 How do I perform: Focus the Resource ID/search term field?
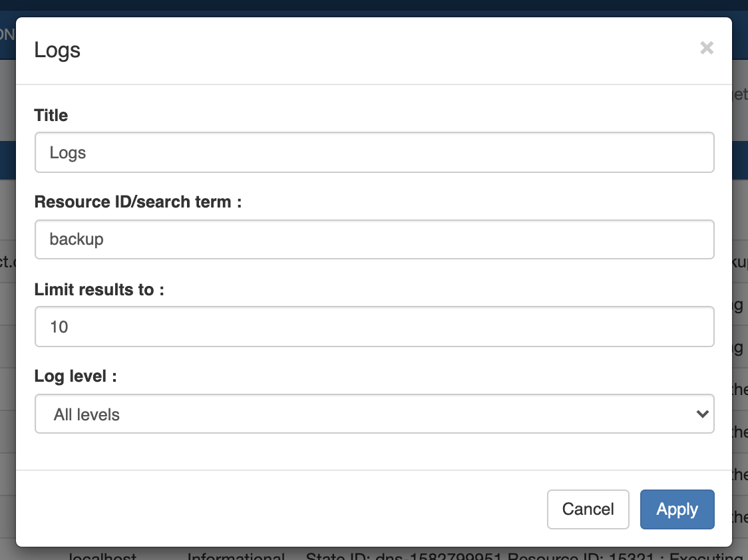coord(374,239)
